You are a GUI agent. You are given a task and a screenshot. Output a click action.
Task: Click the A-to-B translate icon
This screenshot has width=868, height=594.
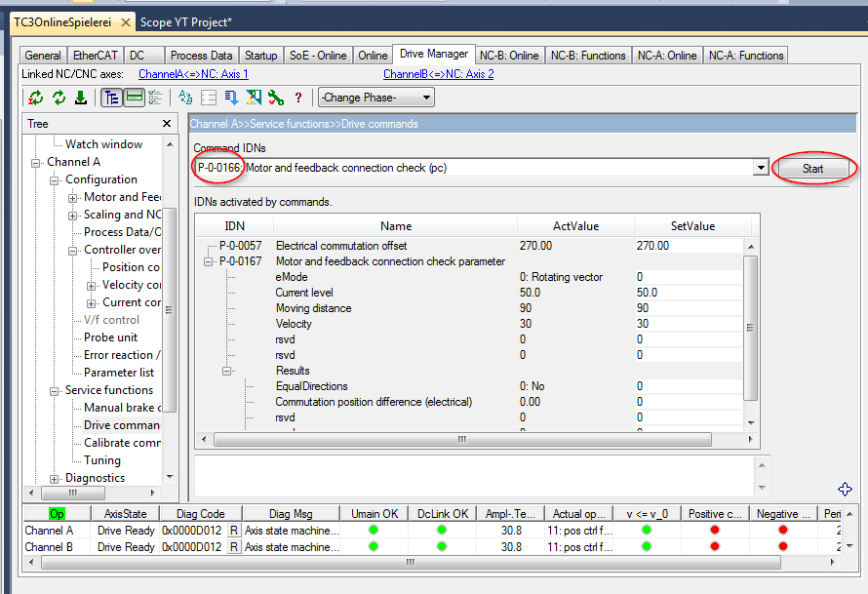click(185, 98)
